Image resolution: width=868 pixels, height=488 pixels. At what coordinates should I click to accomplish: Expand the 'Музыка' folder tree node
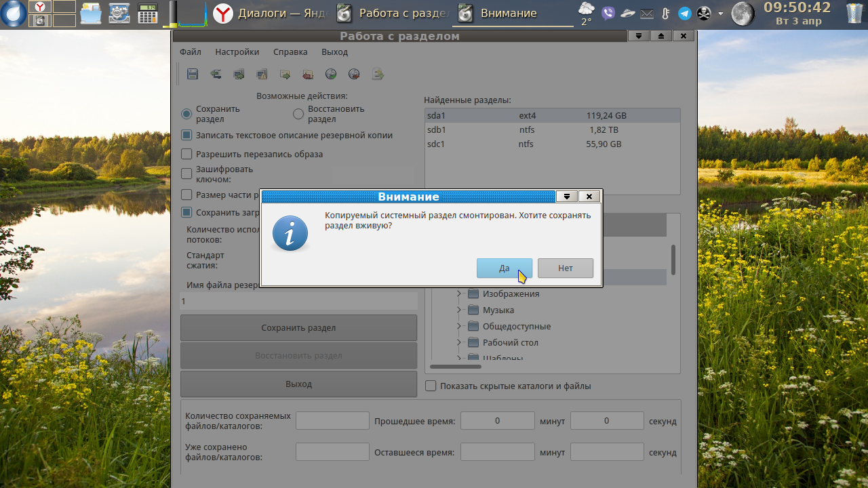tap(459, 310)
